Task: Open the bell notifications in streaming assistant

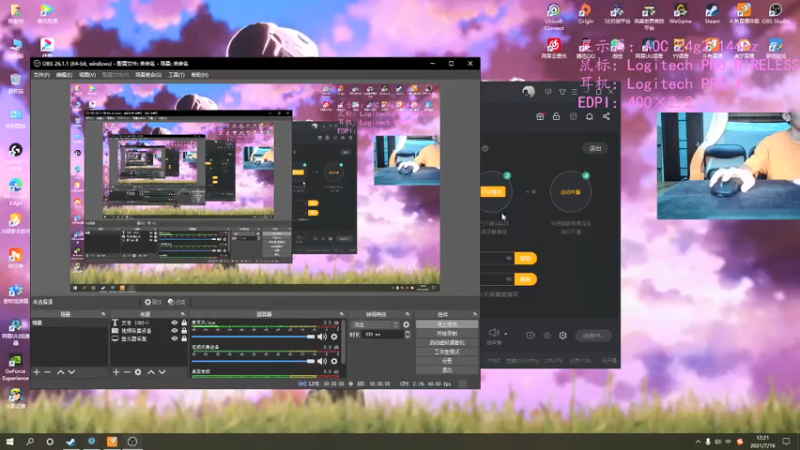Action: click(589, 116)
